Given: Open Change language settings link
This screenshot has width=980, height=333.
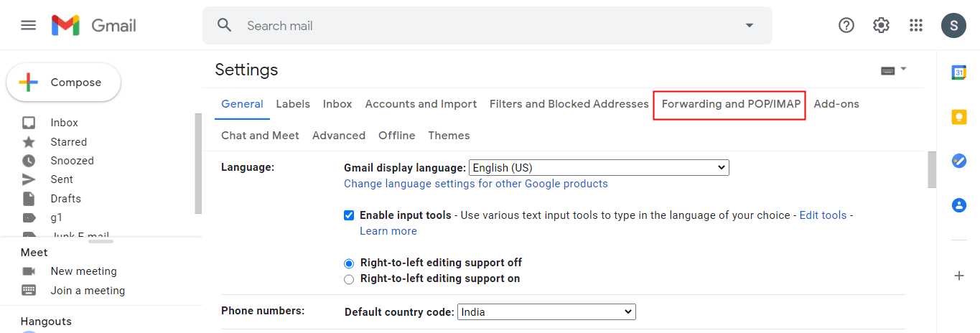Looking at the screenshot, I should 475,184.
